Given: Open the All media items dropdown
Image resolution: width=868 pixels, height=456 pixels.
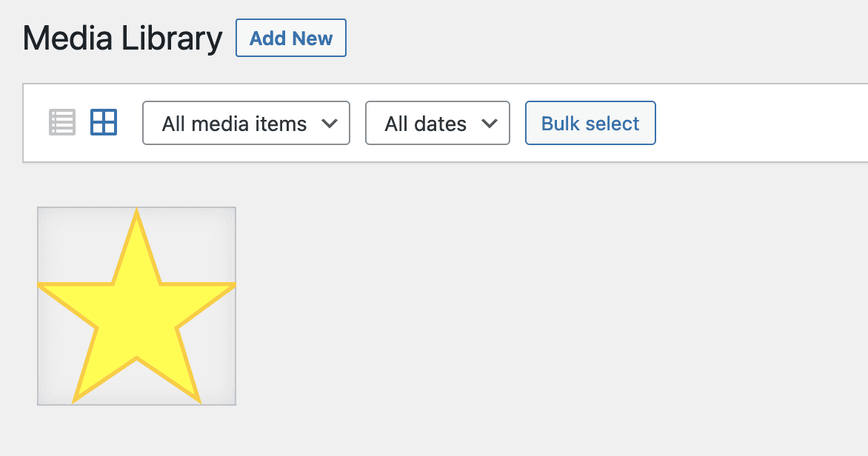Looking at the screenshot, I should coord(245,123).
